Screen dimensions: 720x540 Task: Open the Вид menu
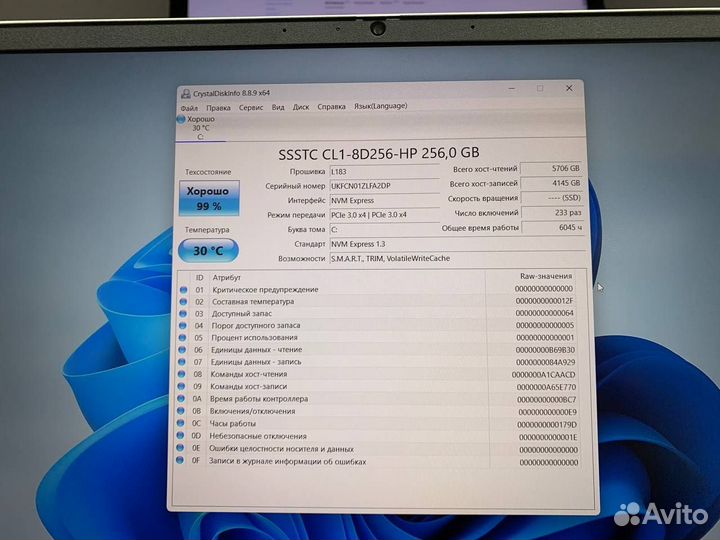(278, 107)
